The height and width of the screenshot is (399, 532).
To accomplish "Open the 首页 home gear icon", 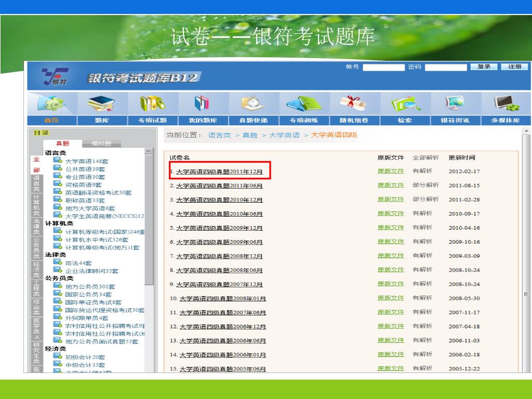I will point(51,104).
